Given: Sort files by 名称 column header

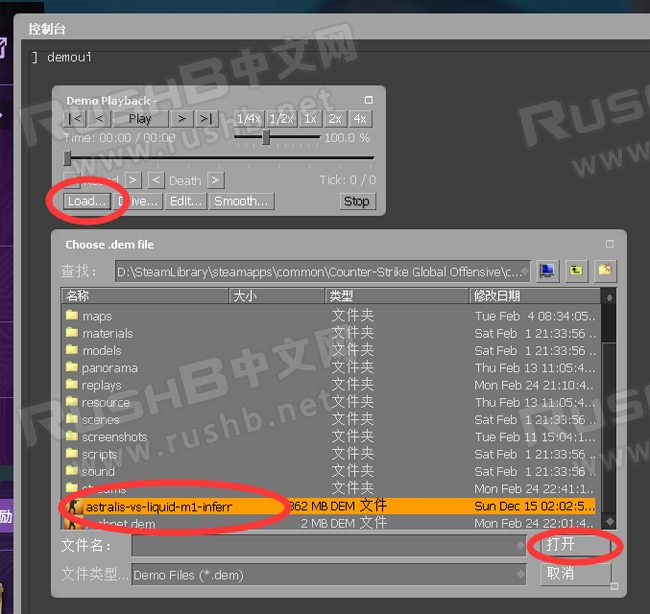Looking at the screenshot, I should coord(140,296).
